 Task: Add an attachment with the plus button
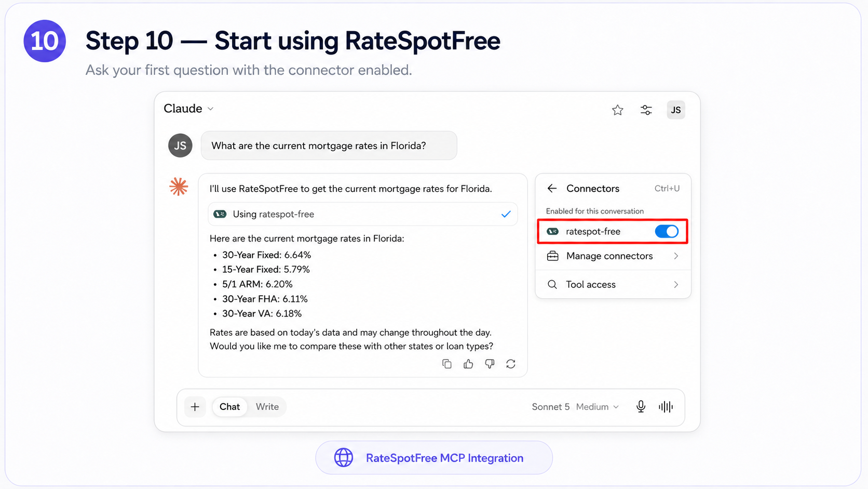click(195, 407)
